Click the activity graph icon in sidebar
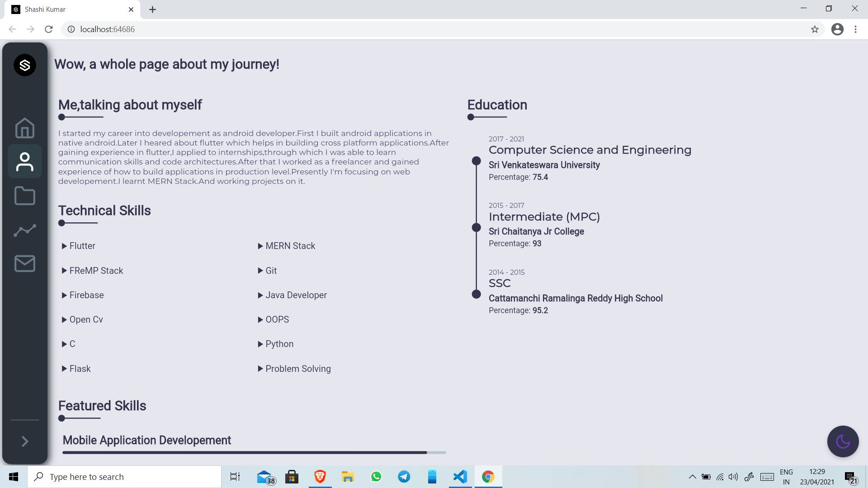The image size is (868, 488). tap(25, 230)
